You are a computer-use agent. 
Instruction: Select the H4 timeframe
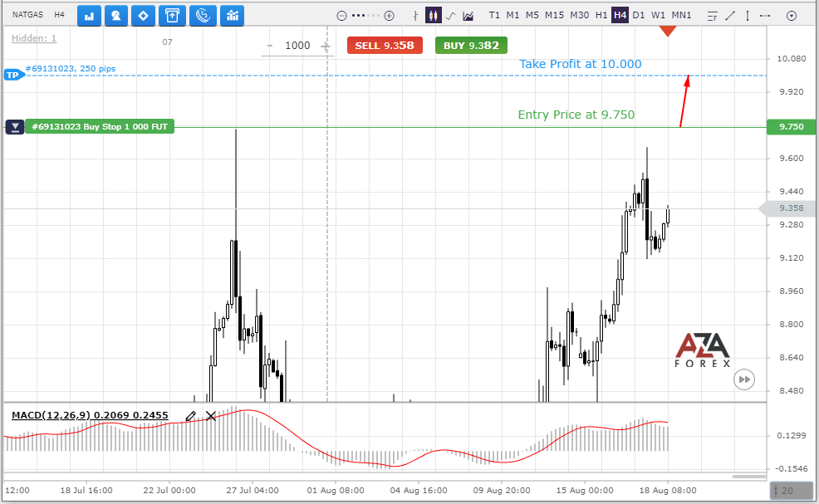[620, 15]
